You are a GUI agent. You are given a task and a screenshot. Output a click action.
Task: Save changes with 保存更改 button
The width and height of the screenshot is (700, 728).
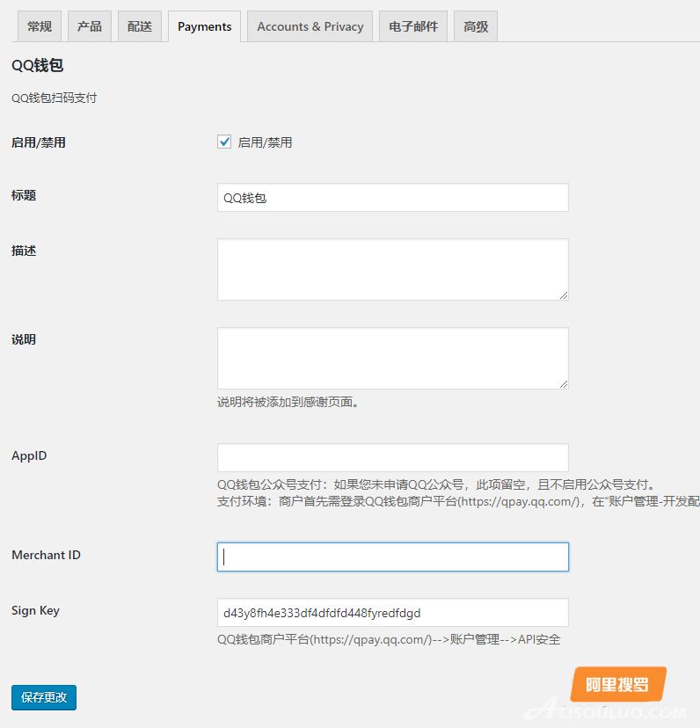click(x=44, y=697)
